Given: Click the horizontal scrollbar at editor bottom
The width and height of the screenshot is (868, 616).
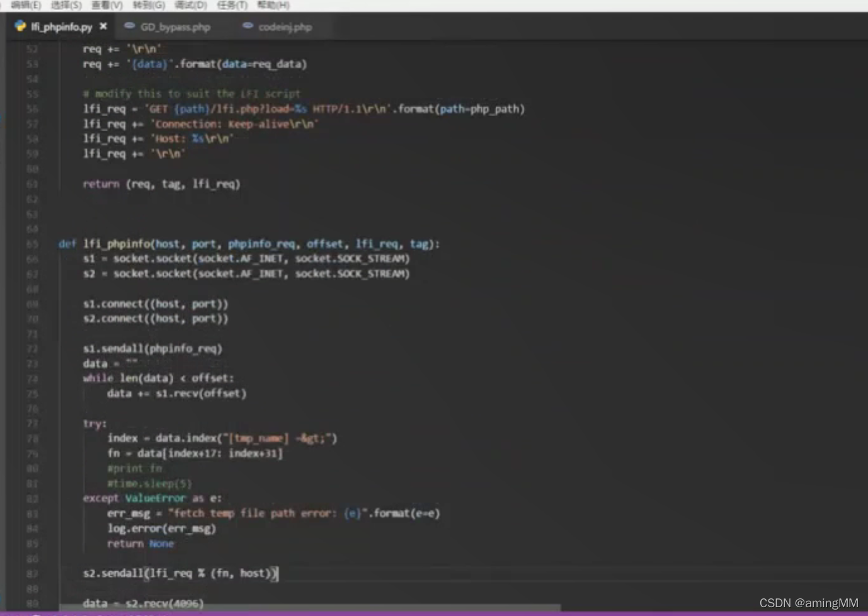Looking at the screenshot, I should click(x=310, y=608).
